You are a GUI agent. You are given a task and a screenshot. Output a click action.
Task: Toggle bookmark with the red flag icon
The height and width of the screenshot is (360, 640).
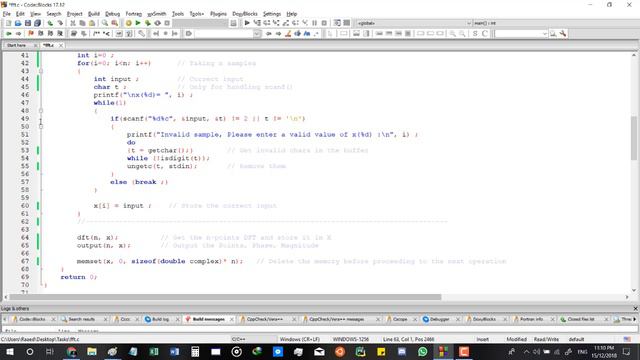pos(31,33)
